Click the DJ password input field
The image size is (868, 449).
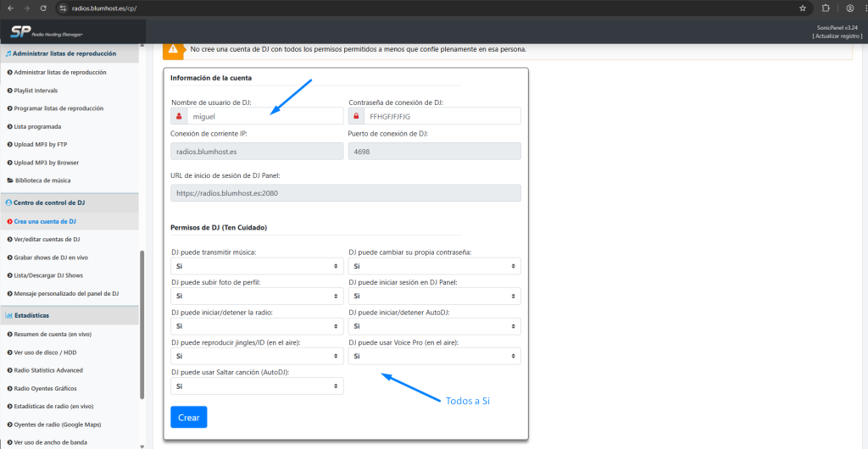coord(442,116)
